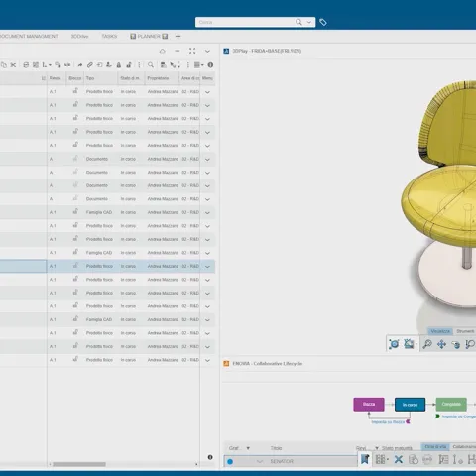Image resolution: width=476 pixels, height=476 pixels.
Task: Click the top search input field
Action: (246, 22)
